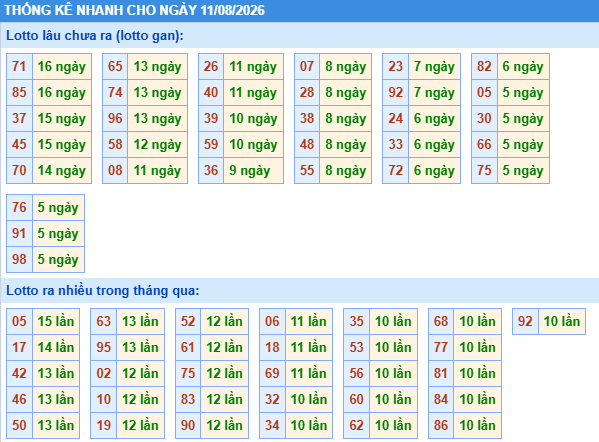Click lotto number 71 in gan table
Screen dimensions: 599x442
[19, 66]
